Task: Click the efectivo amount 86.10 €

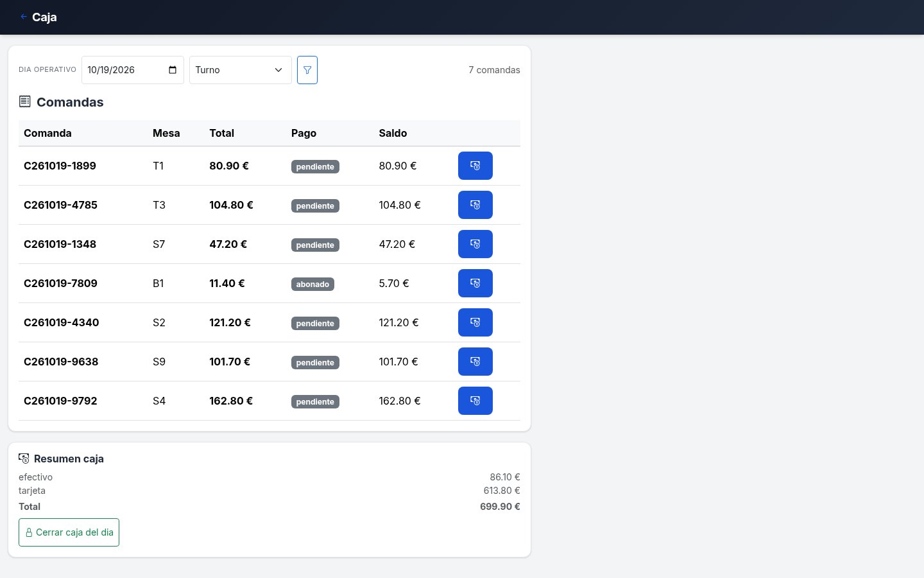Action: pos(505,477)
